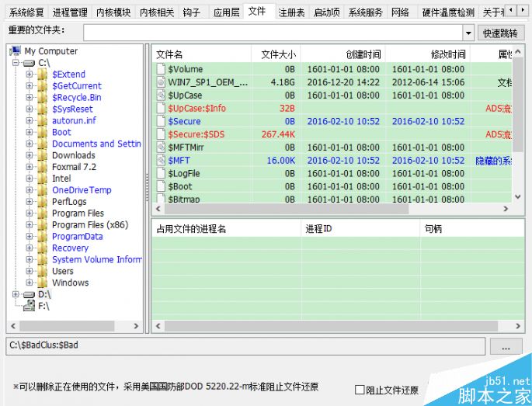This screenshot has width=532, height=406.
Task: Select the autorun.inf entry in tree
Action: 74,120
